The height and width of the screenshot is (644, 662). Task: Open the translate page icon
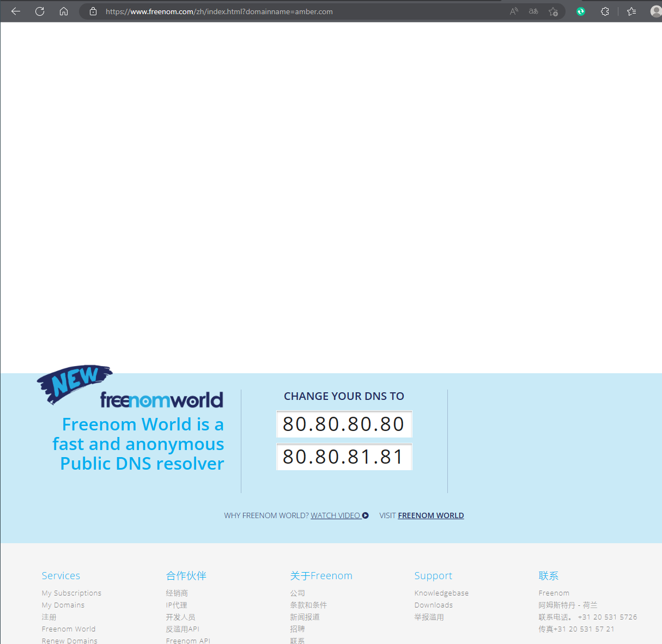[x=533, y=11]
